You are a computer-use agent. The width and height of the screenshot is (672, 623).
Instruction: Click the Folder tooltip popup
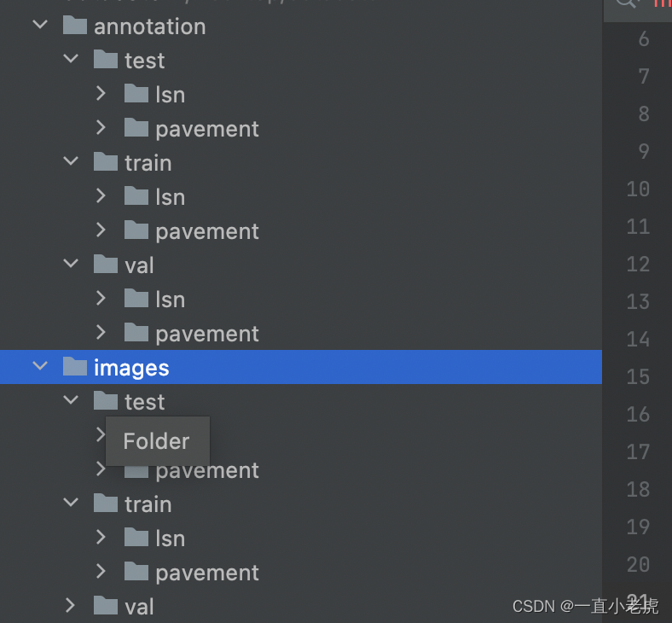pos(157,441)
